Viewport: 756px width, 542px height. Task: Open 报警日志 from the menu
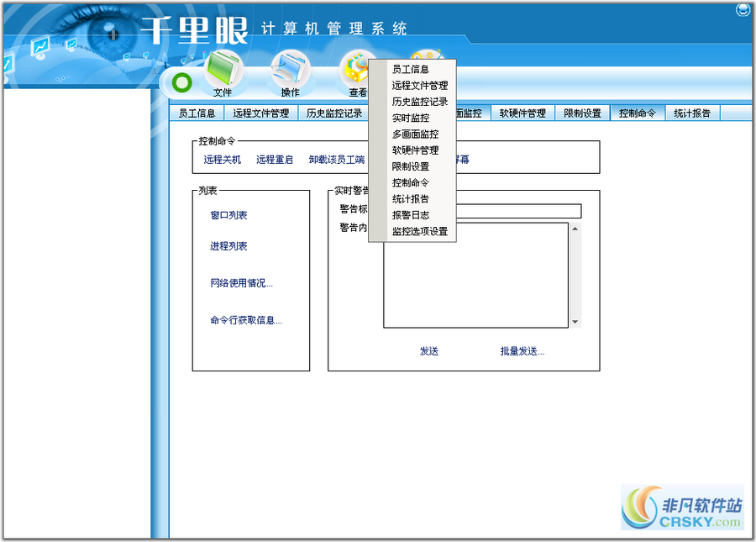click(412, 215)
